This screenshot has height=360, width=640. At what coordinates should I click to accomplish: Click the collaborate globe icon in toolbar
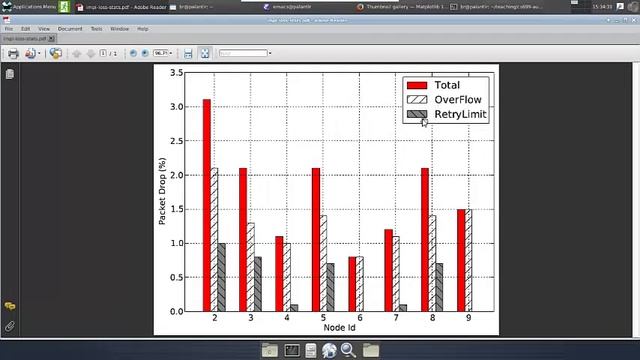coord(56,53)
